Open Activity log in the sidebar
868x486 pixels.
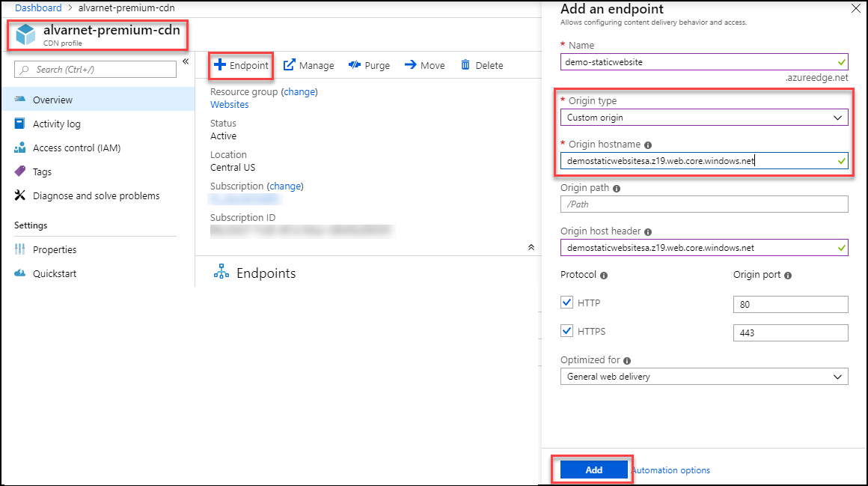(x=98, y=124)
